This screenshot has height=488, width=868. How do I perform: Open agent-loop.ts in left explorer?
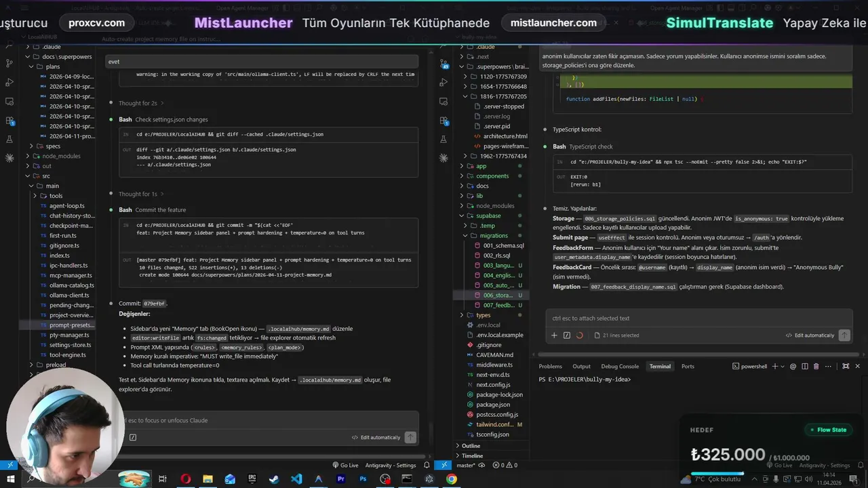[x=66, y=206]
